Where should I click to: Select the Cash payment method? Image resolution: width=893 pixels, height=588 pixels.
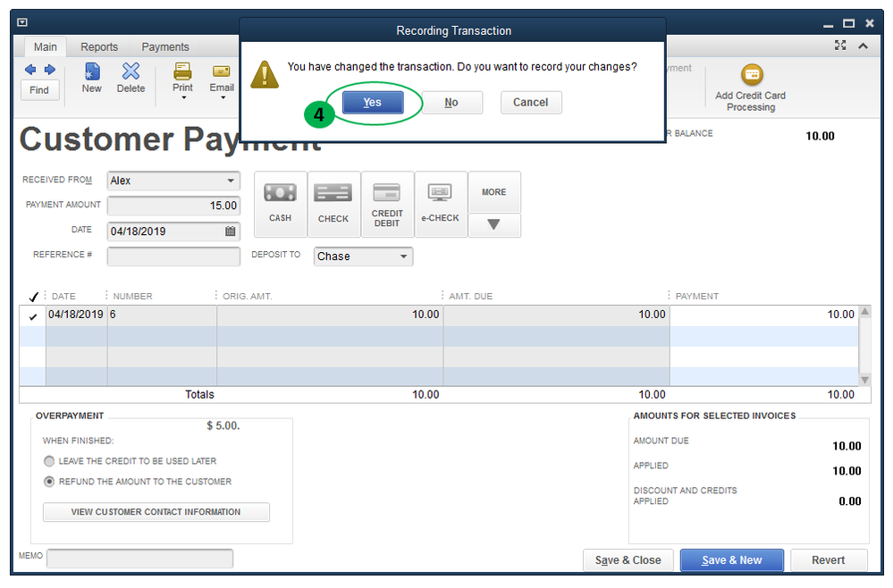[280, 204]
